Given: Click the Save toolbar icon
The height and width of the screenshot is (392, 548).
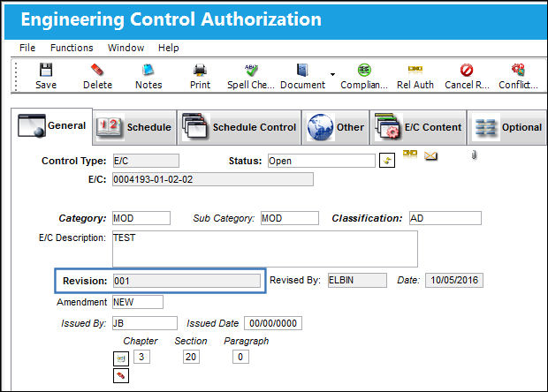Looking at the screenshot, I should [46, 70].
